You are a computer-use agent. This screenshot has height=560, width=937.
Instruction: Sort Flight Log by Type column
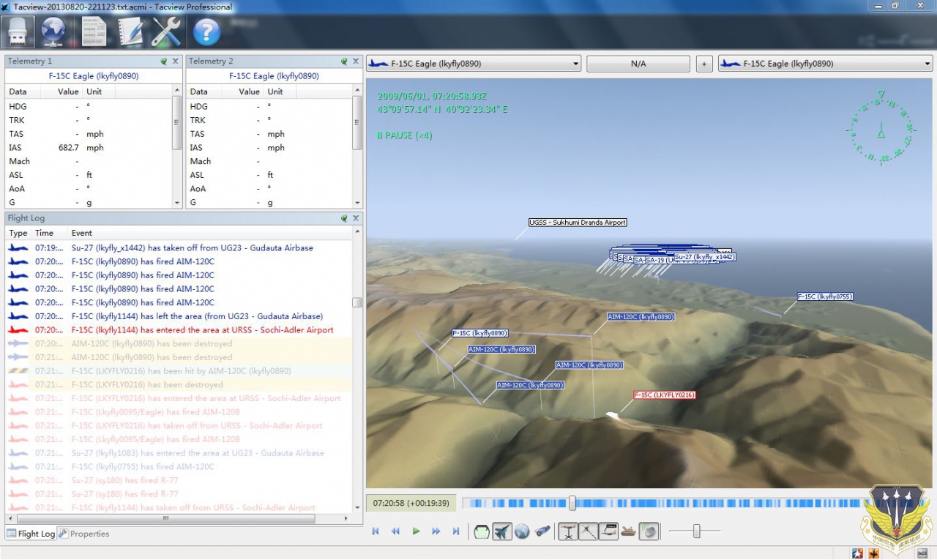pyautogui.click(x=18, y=233)
